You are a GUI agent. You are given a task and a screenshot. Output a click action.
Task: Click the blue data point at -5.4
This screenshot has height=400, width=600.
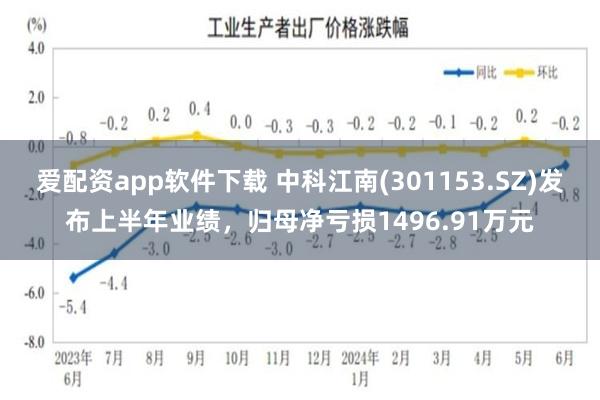[x=73, y=278]
